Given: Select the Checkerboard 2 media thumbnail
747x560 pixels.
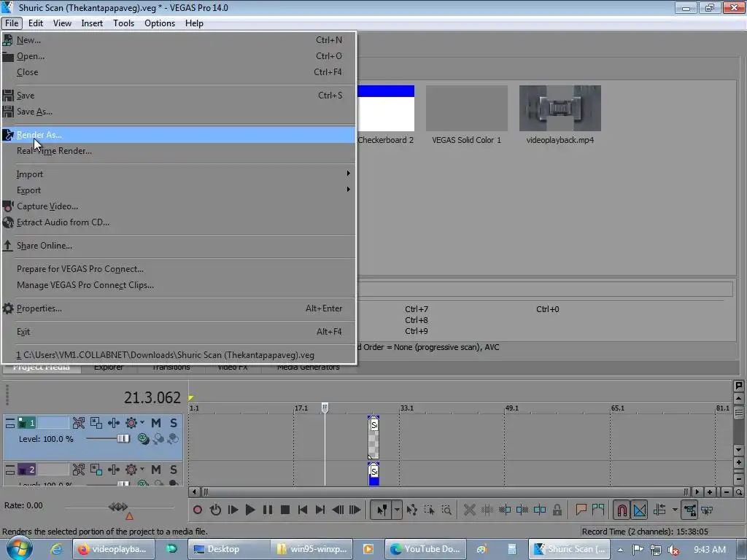Looking at the screenshot, I should [x=385, y=108].
